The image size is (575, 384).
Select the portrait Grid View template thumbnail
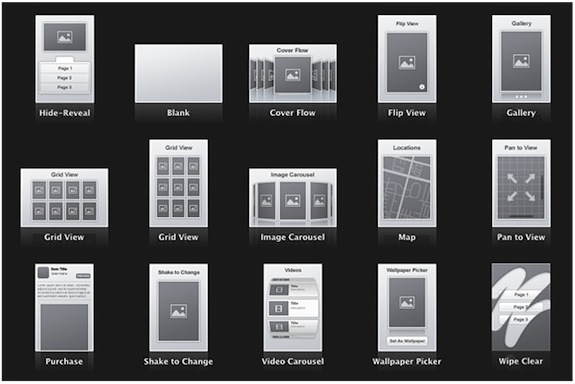click(179, 183)
